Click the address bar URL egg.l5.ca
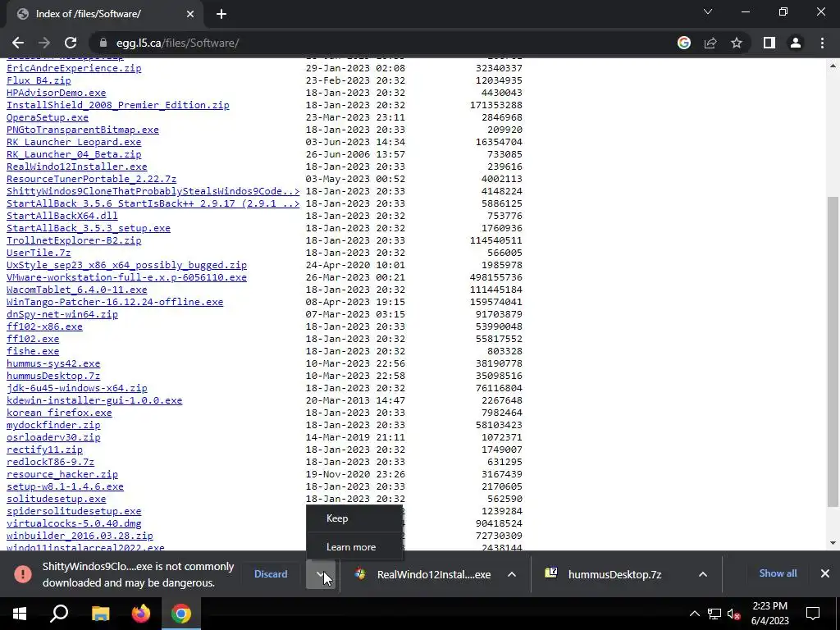The width and height of the screenshot is (840, 630). coord(177,43)
